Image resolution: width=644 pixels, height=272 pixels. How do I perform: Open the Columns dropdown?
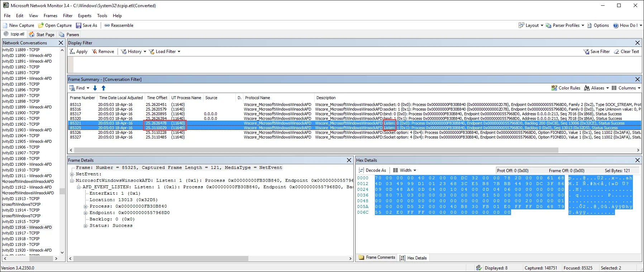tap(626, 88)
